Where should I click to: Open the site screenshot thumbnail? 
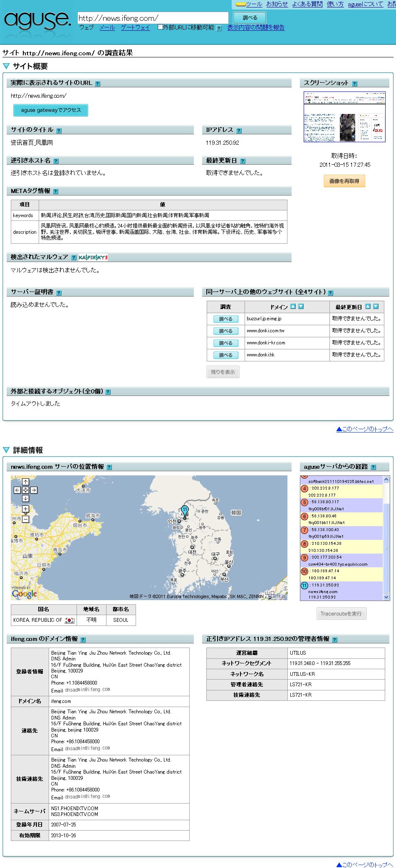[x=344, y=117]
